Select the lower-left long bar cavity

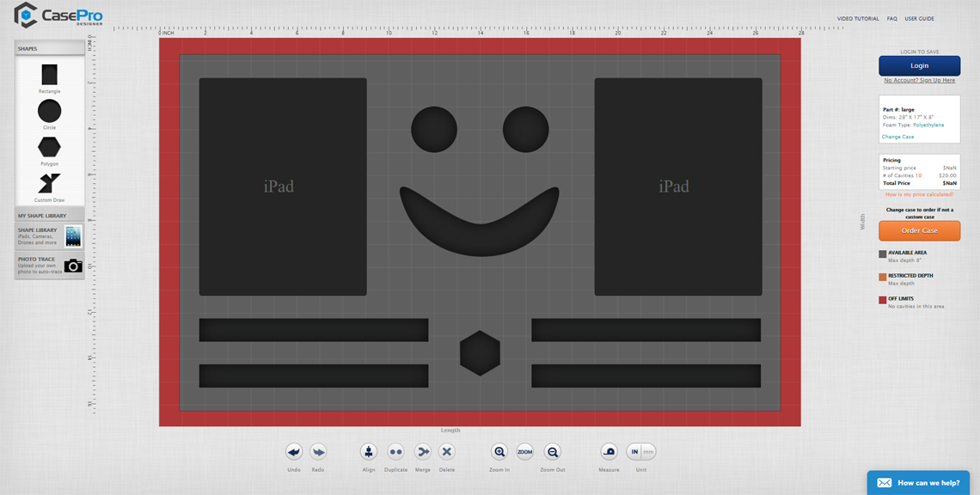coord(314,376)
